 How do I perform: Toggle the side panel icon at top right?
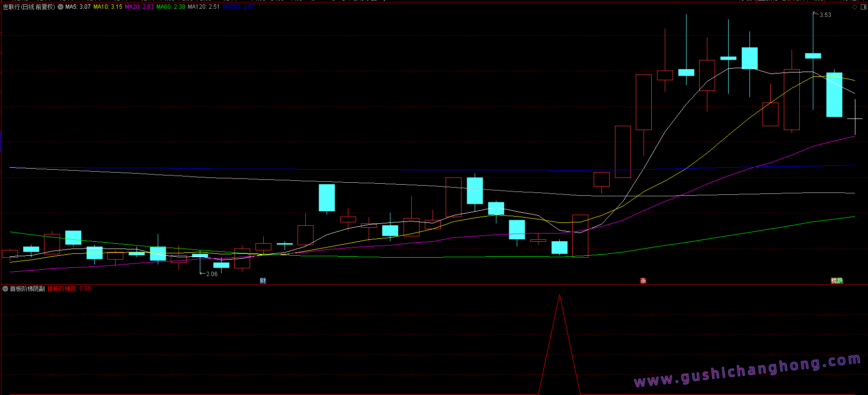pyautogui.click(x=864, y=7)
